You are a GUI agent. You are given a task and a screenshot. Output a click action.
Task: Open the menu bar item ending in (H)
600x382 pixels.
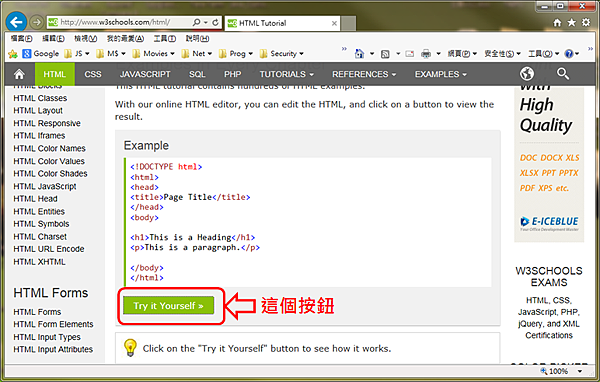click(197, 39)
